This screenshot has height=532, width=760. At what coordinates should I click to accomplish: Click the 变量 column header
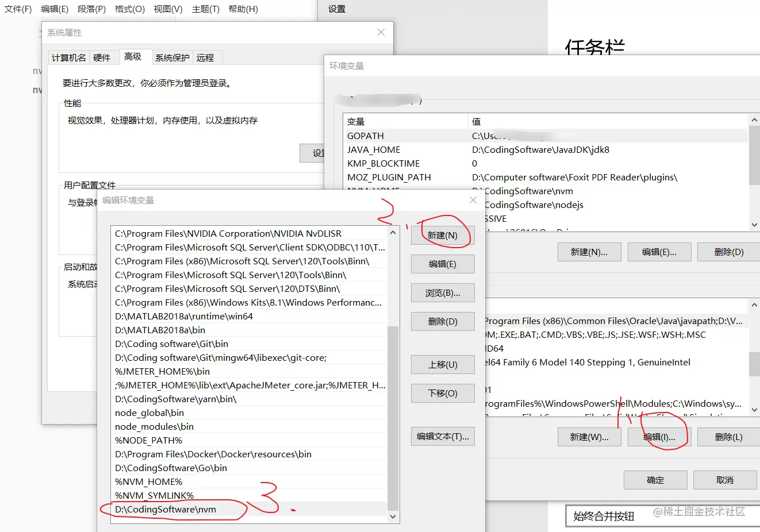[x=406, y=122]
